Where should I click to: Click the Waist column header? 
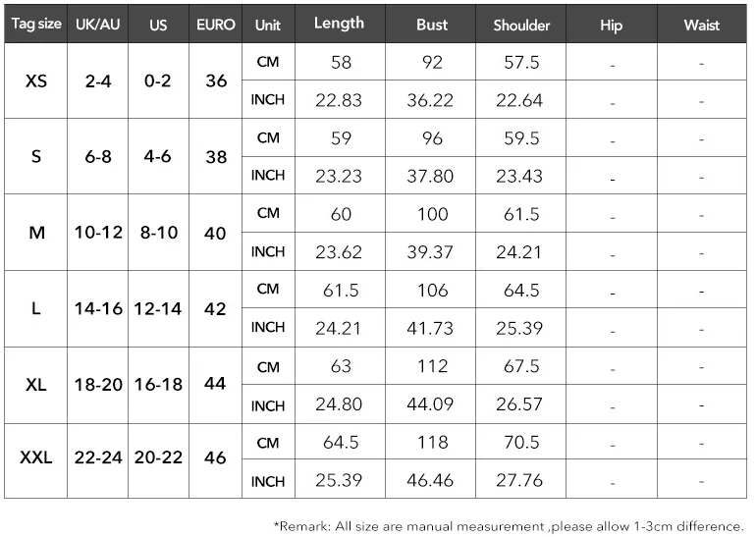coord(701,25)
